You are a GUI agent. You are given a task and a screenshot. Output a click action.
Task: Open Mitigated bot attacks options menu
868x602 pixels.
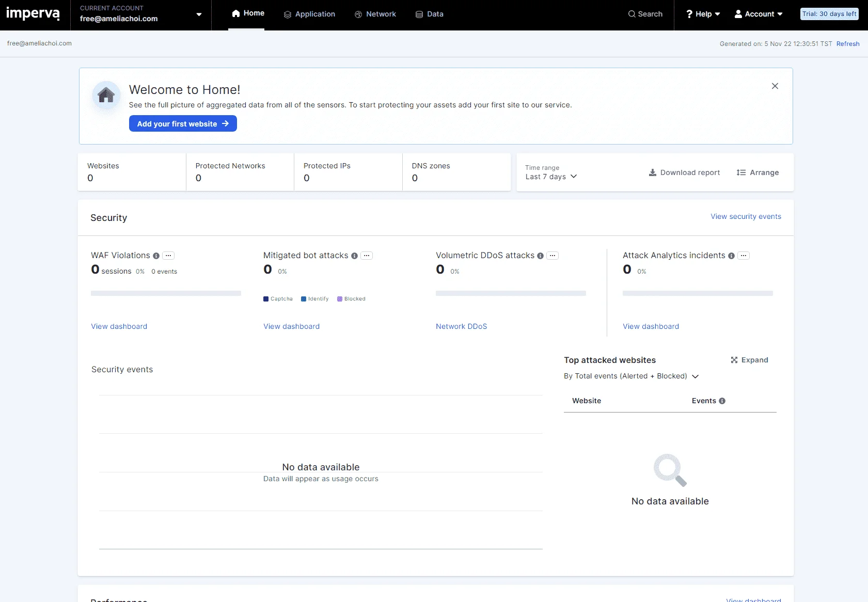pyautogui.click(x=367, y=256)
